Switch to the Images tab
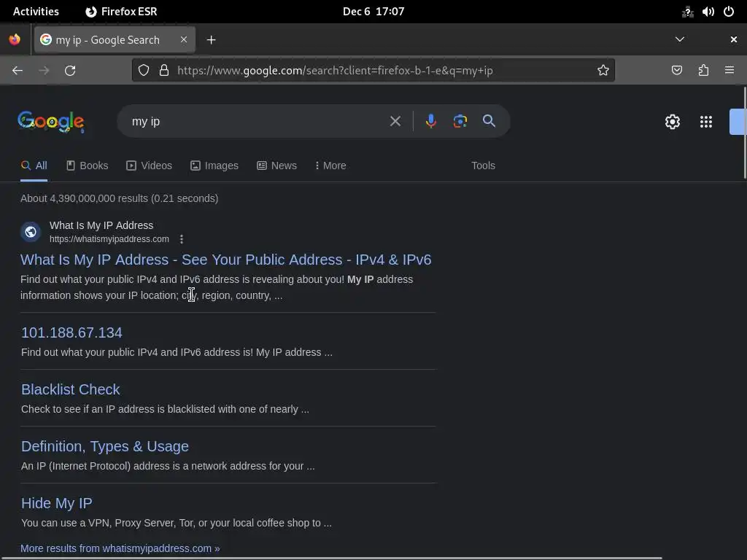This screenshot has width=747, height=560. [214, 166]
